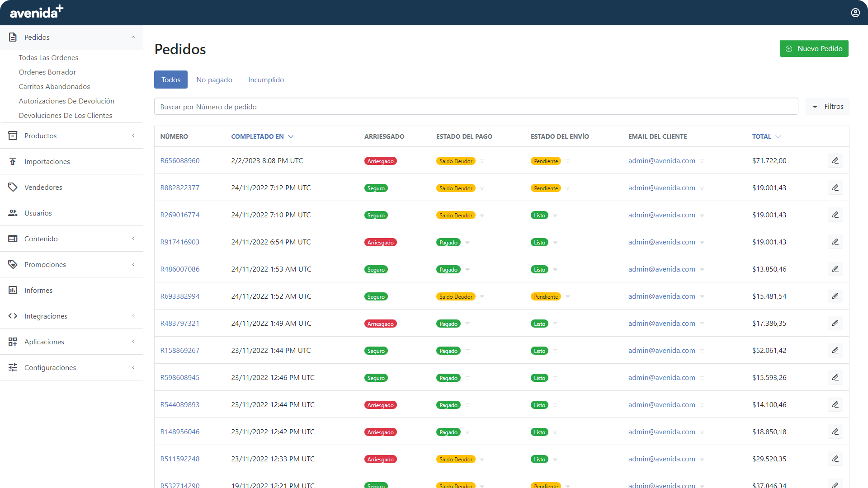
Task: Edit order R486007086 with pencil icon
Action: pos(835,269)
